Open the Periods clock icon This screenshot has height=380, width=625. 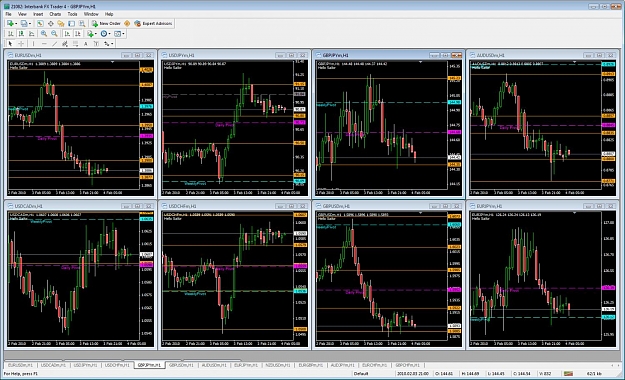[x=104, y=33]
